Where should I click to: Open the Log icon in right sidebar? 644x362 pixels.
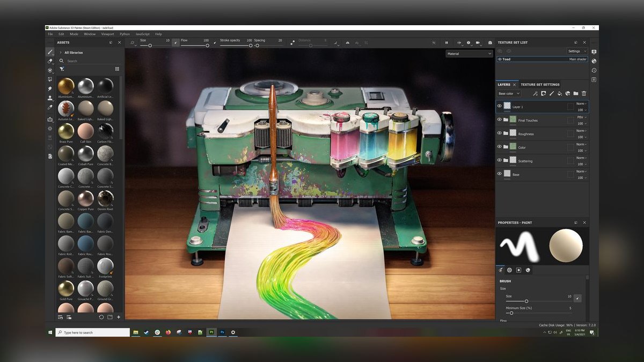594,79
